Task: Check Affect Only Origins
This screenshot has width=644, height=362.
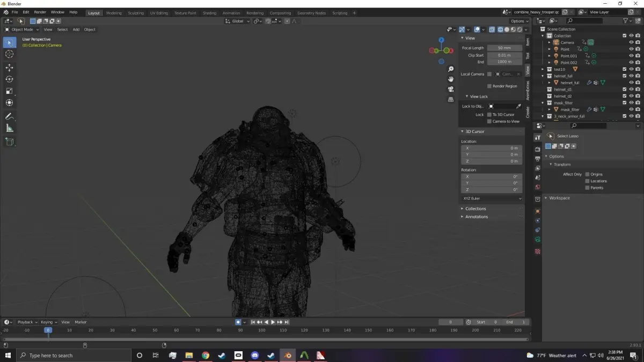Action: [x=588, y=174]
